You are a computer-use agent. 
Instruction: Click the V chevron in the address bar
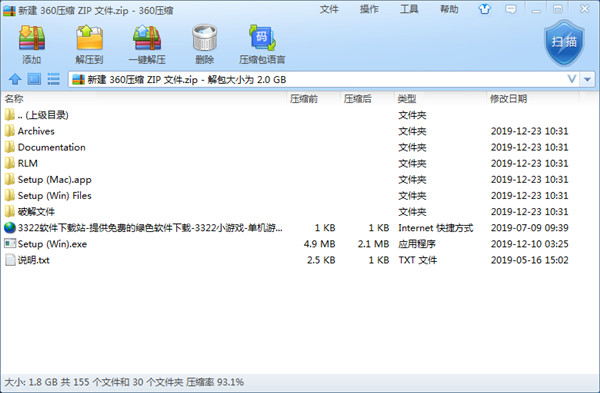[572, 79]
